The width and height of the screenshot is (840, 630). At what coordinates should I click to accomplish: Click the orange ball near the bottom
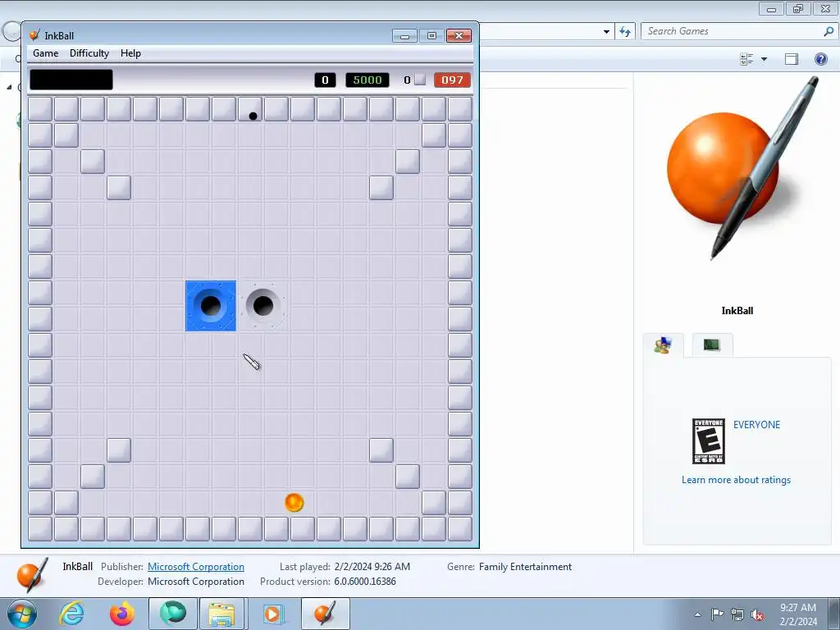(x=294, y=503)
